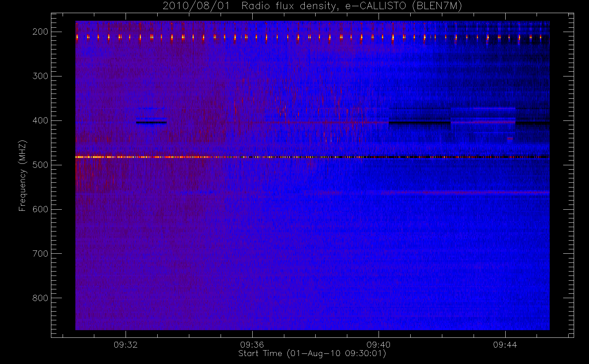Select the '200' frequency axis label
Image resolution: width=589 pixels, height=364 pixels.
pos(40,32)
